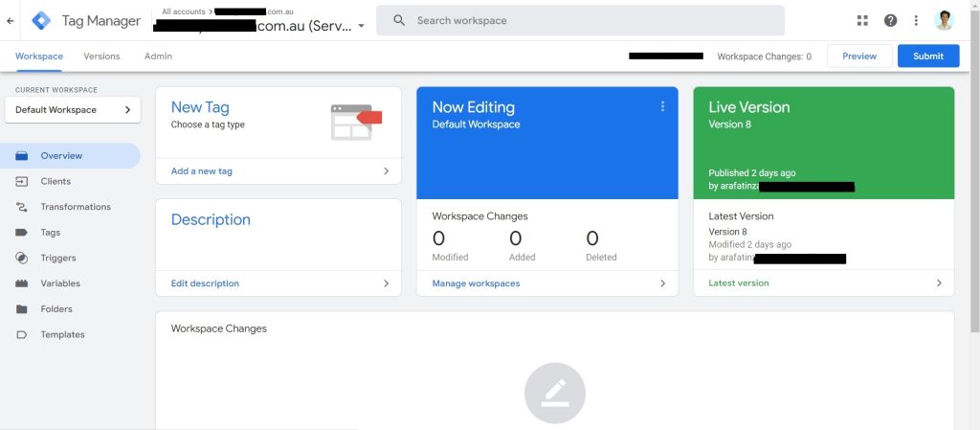Open the top bar more options

[916, 21]
